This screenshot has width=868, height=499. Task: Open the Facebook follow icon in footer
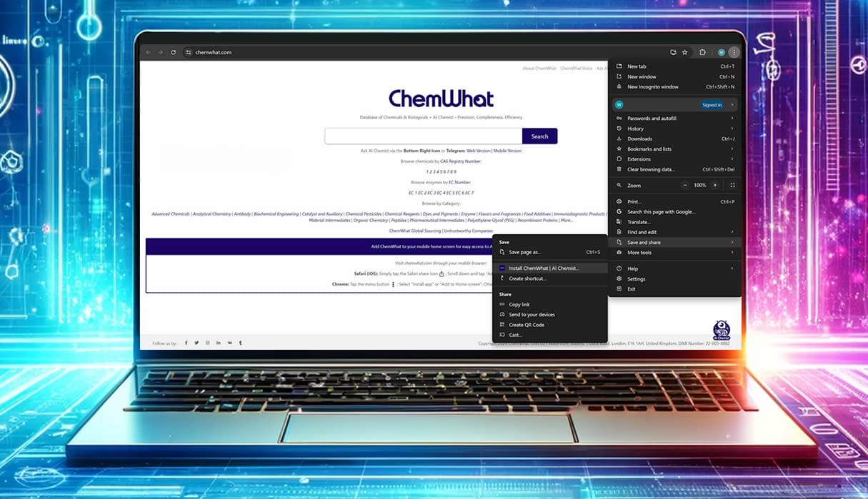[186, 343]
